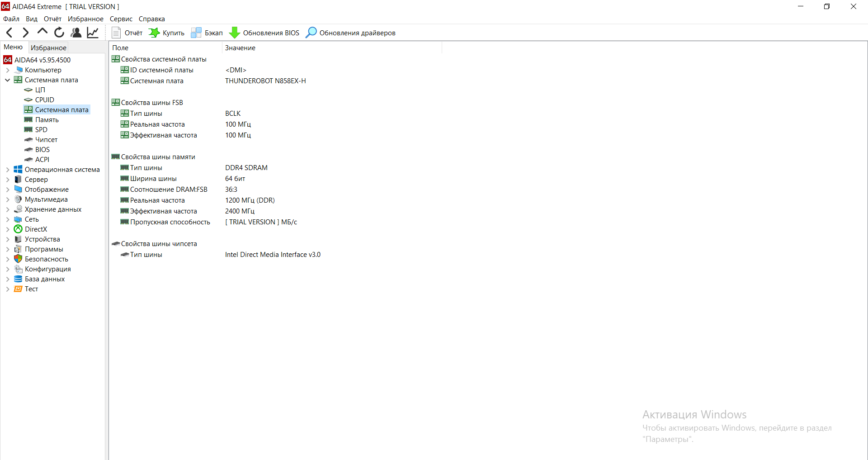Select Реальная частота 1200 МГц row

pyautogui.click(x=198, y=200)
